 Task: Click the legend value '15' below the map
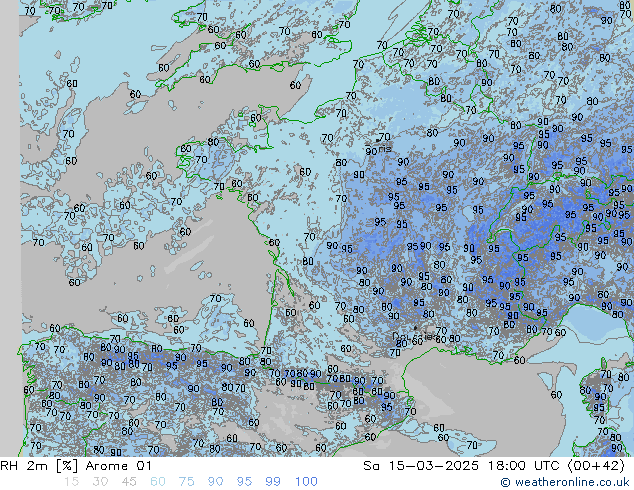(71, 482)
